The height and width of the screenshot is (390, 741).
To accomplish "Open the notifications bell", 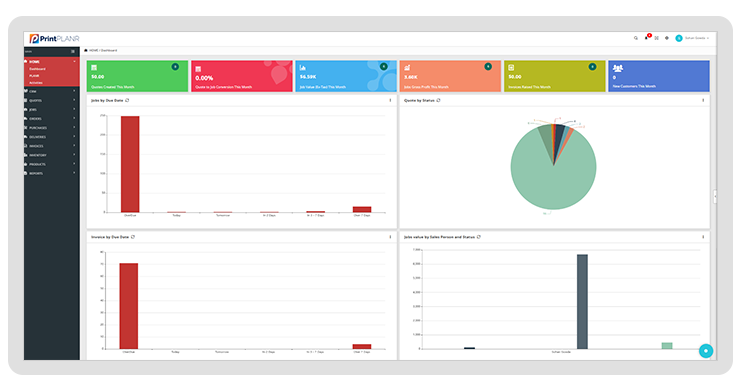I will [x=646, y=38].
